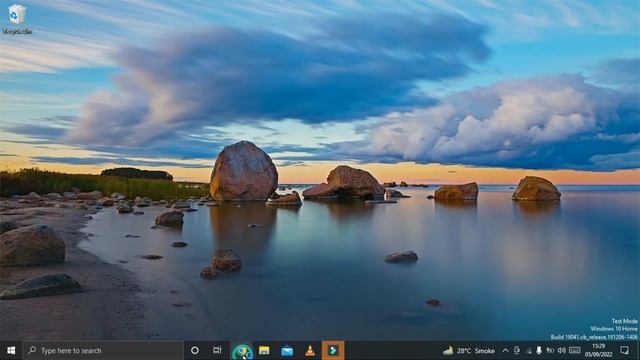
Task: Click the network tray icon
Action: pos(529,351)
